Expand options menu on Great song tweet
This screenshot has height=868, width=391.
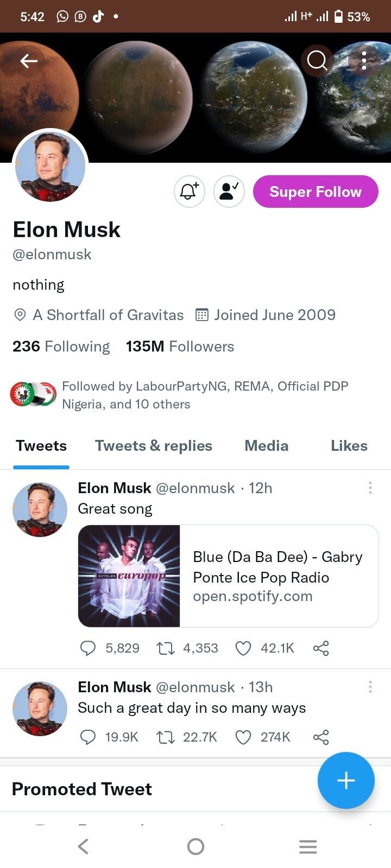[x=370, y=488]
